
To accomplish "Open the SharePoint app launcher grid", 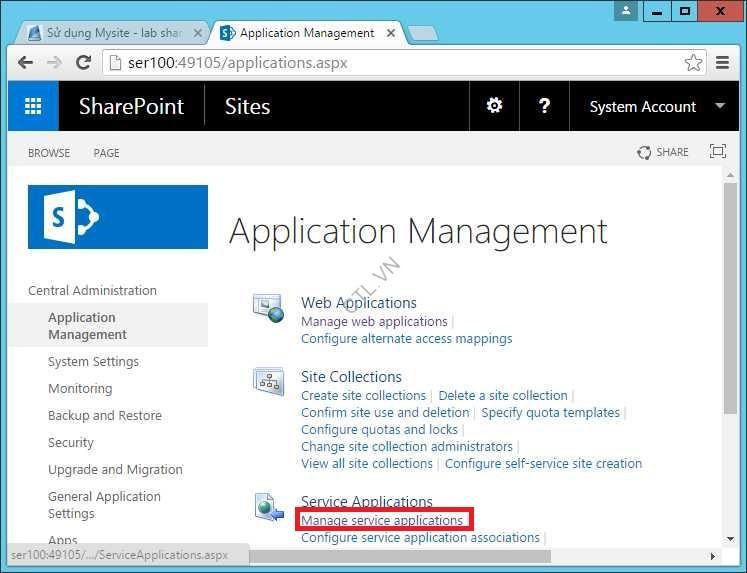I will (x=33, y=107).
